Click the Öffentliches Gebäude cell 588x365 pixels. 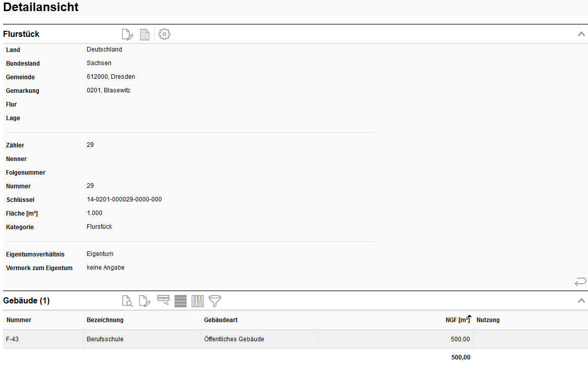(x=234, y=339)
